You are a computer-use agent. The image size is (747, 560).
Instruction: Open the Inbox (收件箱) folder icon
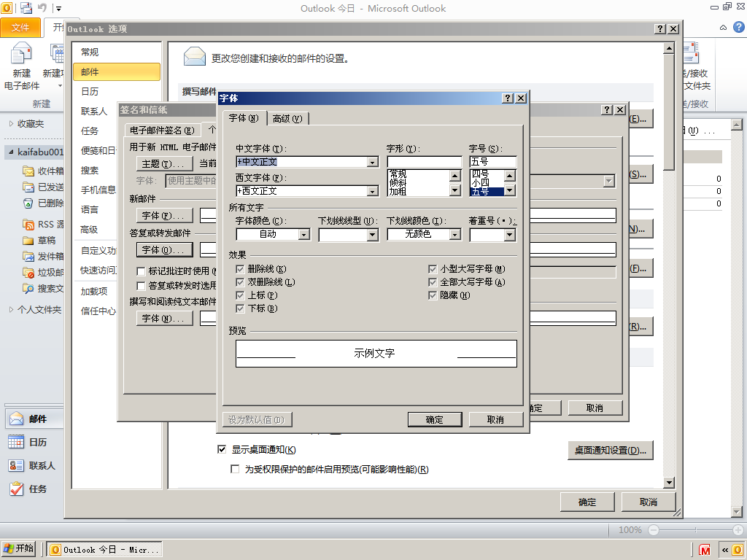pyautogui.click(x=28, y=171)
